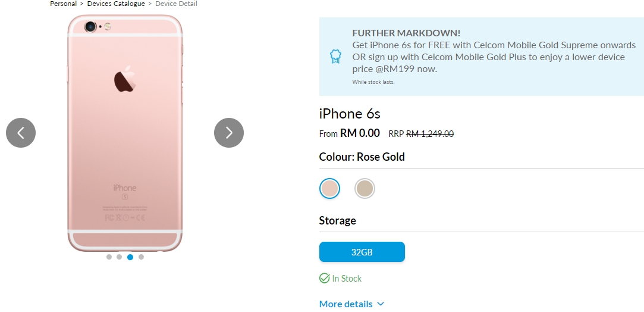Screen dimensions: 644x312
Task: Expand the More details section
Action: pyautogui.click(x=346, y=304)
